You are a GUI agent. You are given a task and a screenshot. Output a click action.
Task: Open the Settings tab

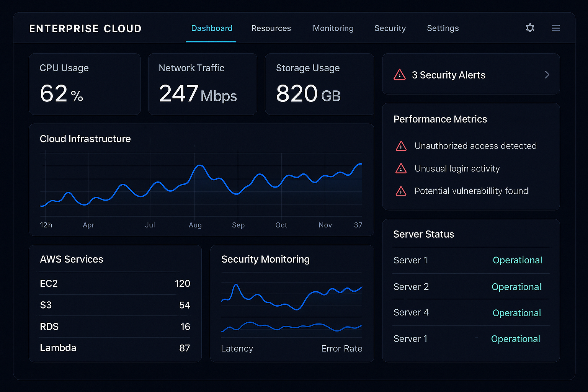(x=443, y=28)
